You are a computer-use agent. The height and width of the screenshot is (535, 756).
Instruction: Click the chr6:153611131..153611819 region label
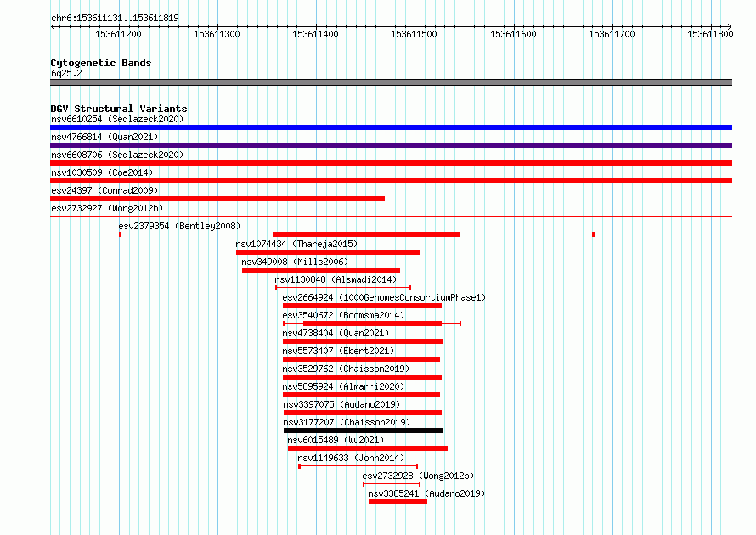[x=115, y=18]
